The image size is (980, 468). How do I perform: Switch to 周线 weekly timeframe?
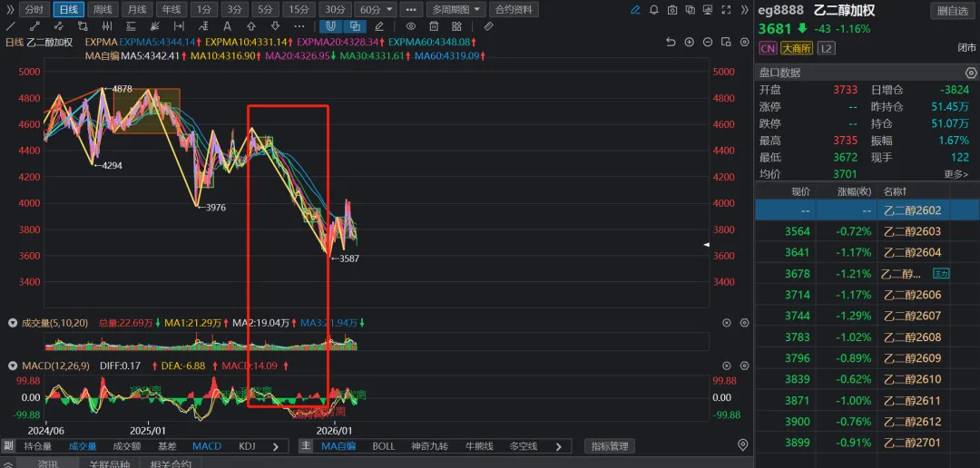point(103,9)
